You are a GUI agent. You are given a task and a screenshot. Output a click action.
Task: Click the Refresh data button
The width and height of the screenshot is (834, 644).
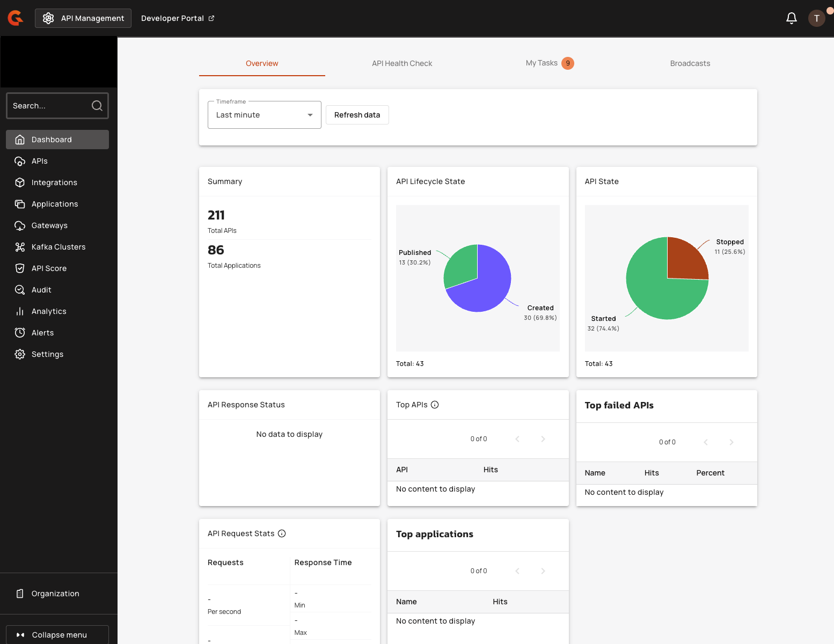tap(357, 115)
